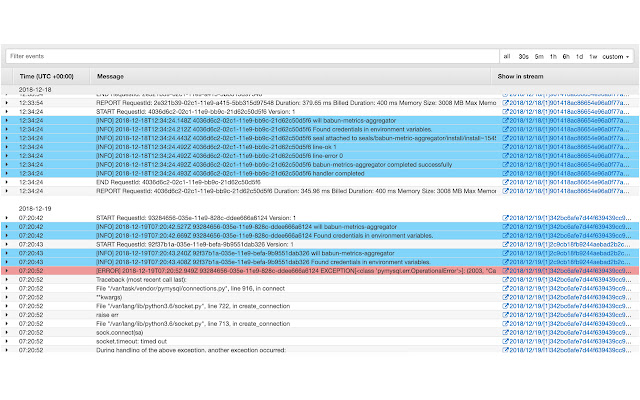Expand the 'handler completed' log row

click(7, 173)
